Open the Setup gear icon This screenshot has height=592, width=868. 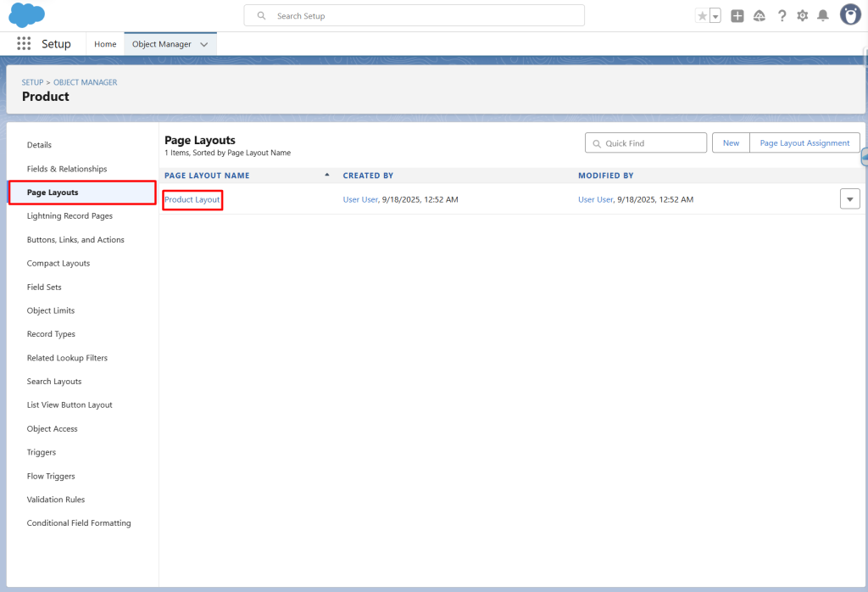tap(802, 16)
